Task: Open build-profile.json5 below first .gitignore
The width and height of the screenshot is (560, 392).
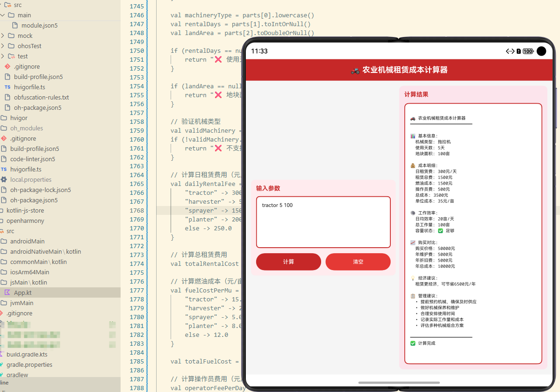Action: tap(38, 77)
